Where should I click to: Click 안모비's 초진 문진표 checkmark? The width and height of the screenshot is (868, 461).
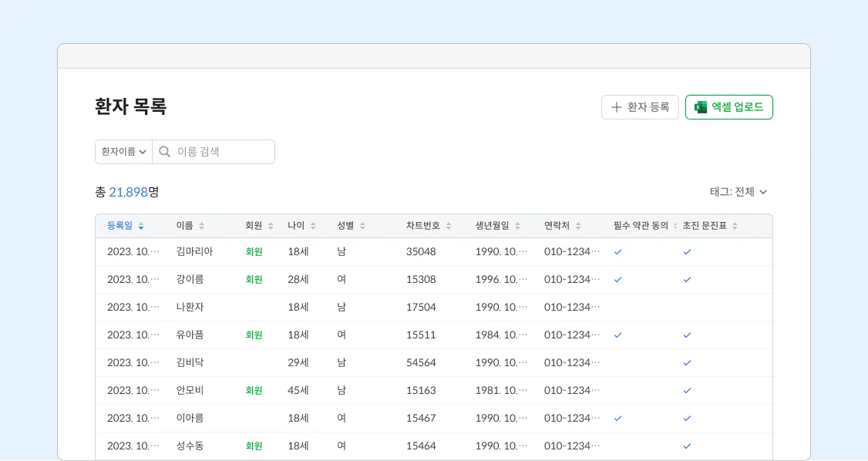pos(687,390)
